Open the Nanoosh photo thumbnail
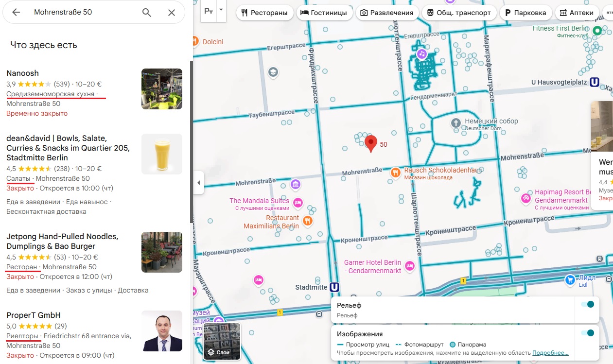613x364 pixels. pyautogui.click(x=162, y=89)
